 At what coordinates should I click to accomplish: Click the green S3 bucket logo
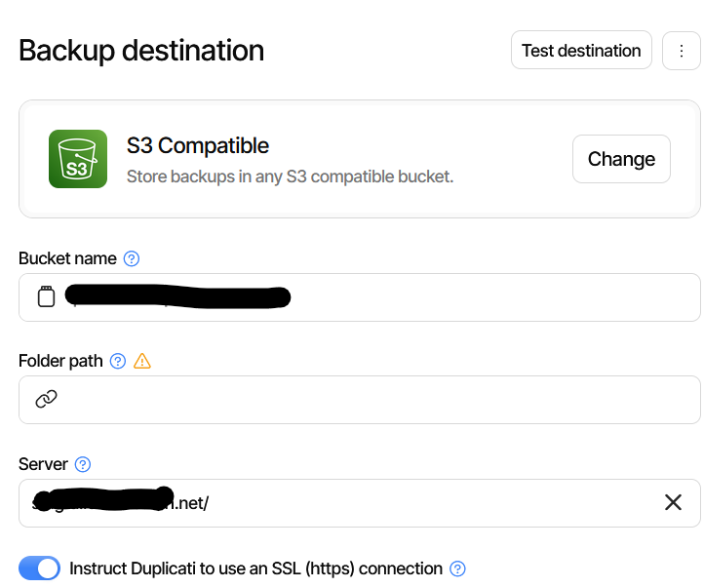click(x=78, y=159)
